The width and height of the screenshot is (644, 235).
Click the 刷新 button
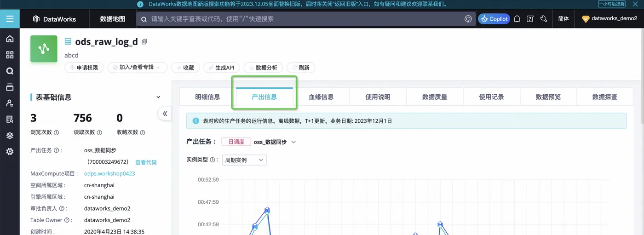point(301,68)
